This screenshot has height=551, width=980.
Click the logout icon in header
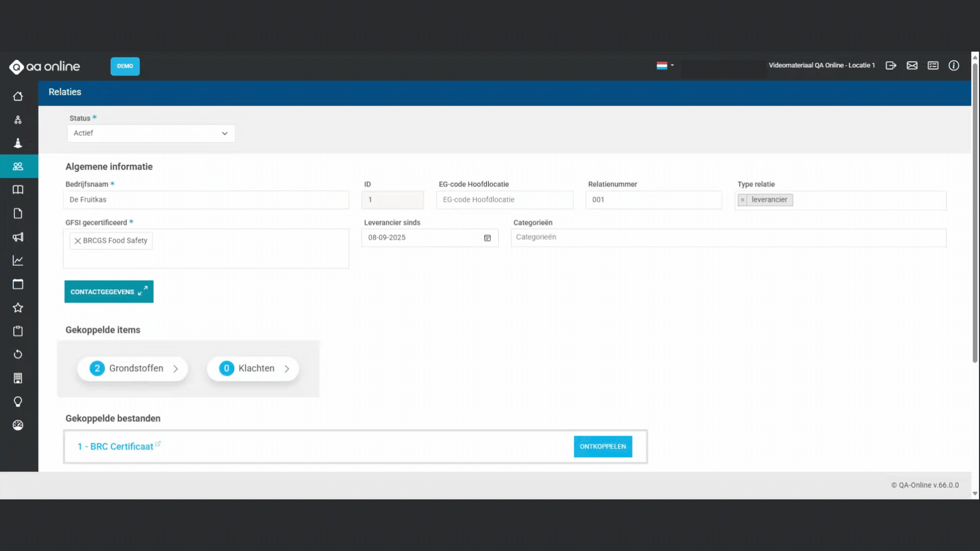point(891,65)
